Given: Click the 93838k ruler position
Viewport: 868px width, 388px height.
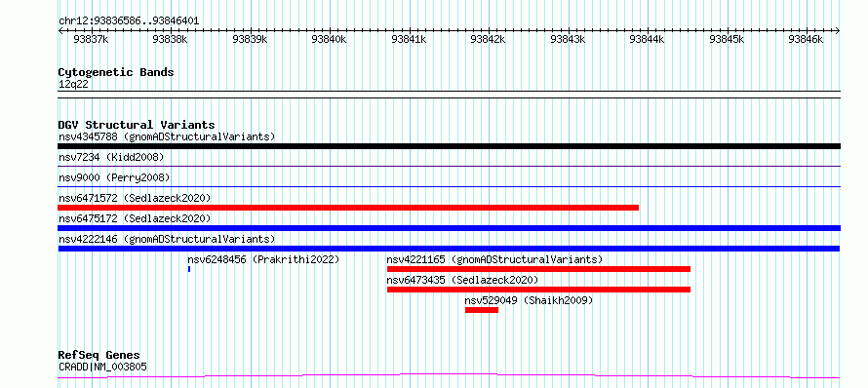Looking at the screenshot, I should 171,39.
